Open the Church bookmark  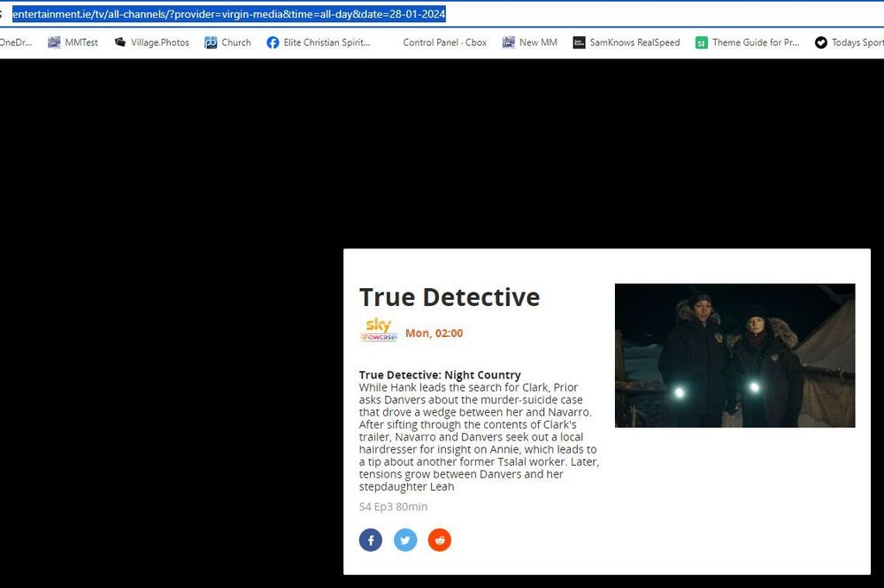coord(227,42)
